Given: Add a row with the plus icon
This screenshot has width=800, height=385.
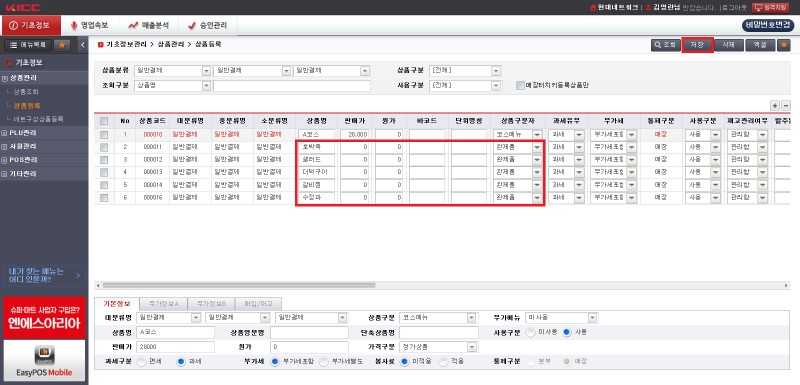Looking at the screenshot, I should [x=774, y=106].
